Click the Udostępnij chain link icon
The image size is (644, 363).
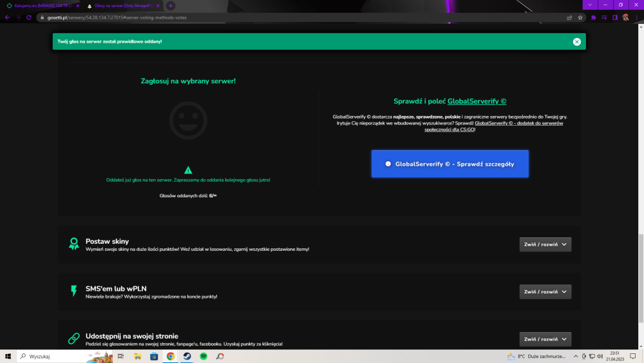(74, 338)
